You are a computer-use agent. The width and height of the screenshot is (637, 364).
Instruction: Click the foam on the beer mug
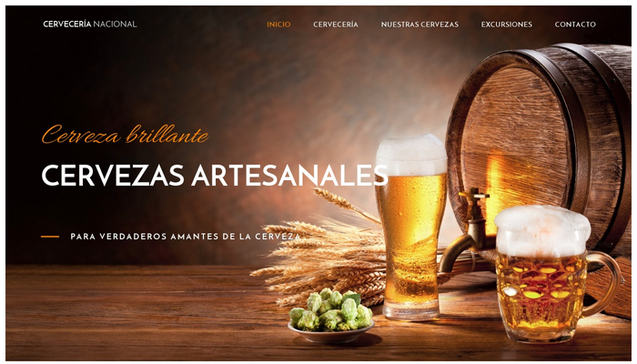542,230
